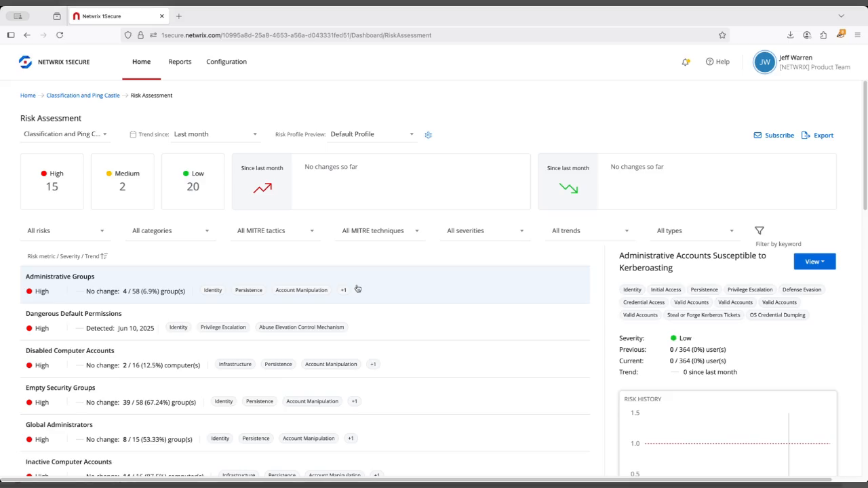Viewport: 868px width, 488px height.
Task: Bookmark this page with the star
Action: click(722, 35)
